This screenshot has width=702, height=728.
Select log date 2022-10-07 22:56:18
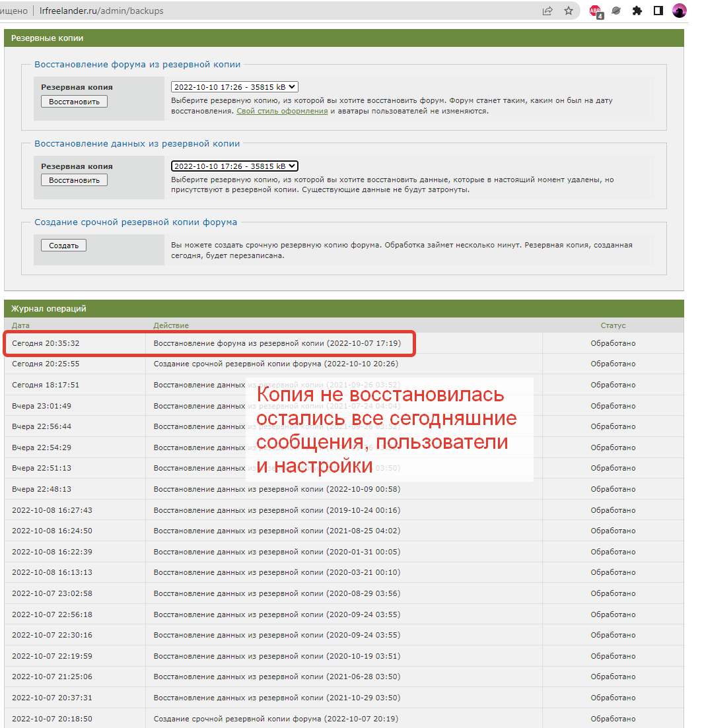(52, 614)
